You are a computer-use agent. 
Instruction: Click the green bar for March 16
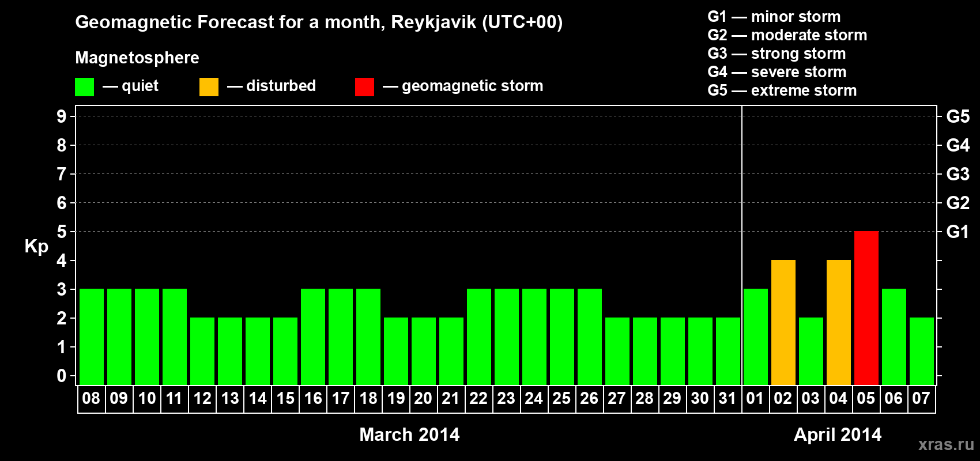pos(313,337)
